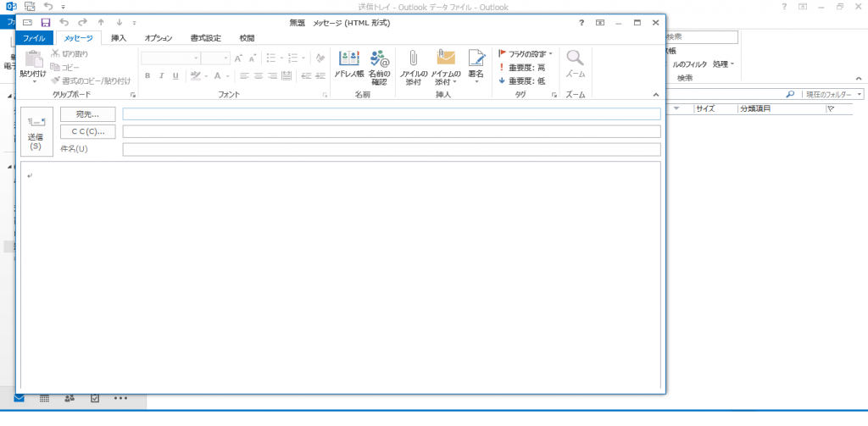Decrease indent in the Font group
This screenshot has width=868, height=426.
306,75
